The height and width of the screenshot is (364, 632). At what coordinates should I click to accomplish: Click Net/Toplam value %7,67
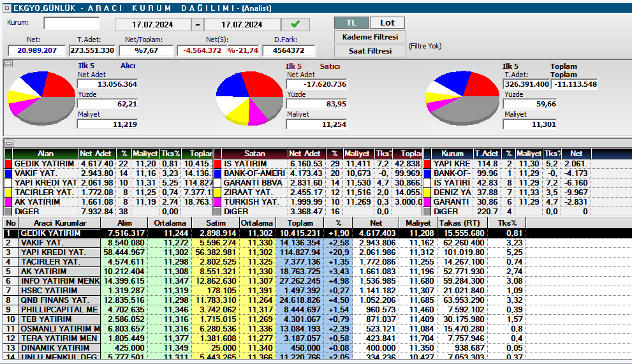[146, 50]
